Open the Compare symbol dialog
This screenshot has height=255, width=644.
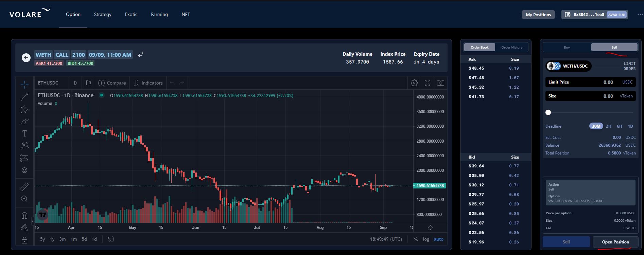tap(112, 83)
